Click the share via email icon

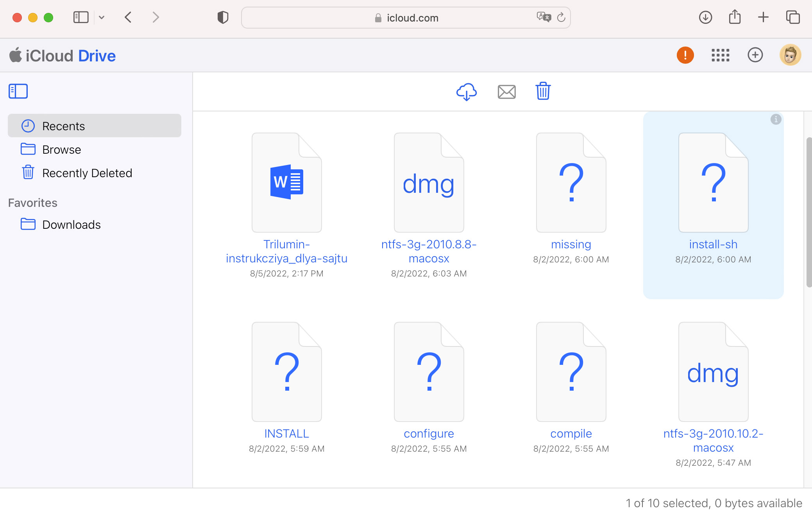click(506, 91)
